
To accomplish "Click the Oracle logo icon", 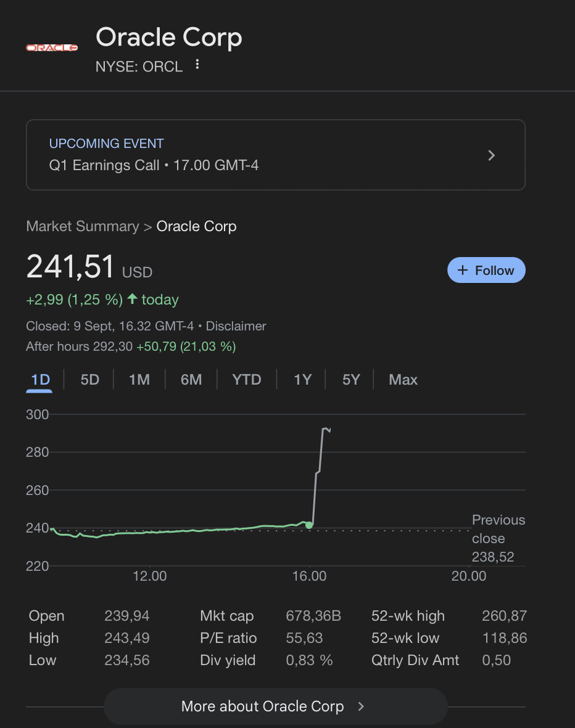I will click(x=52, y=47).
